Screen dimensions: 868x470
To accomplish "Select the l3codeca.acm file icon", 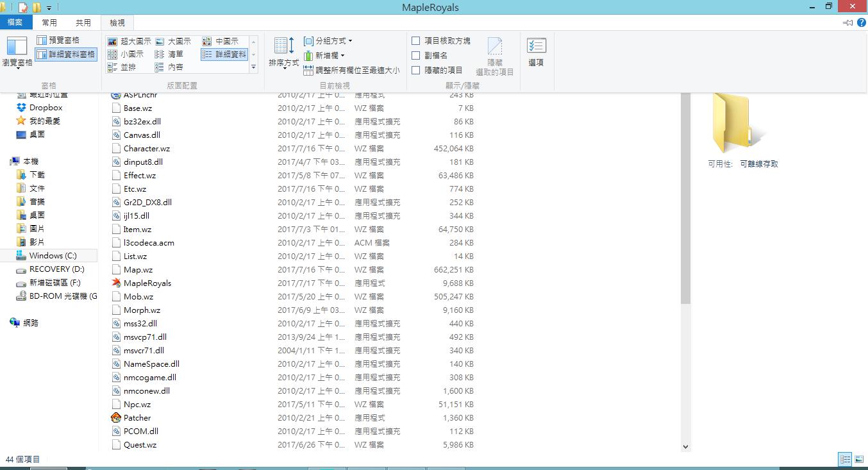I will [116, 242].
